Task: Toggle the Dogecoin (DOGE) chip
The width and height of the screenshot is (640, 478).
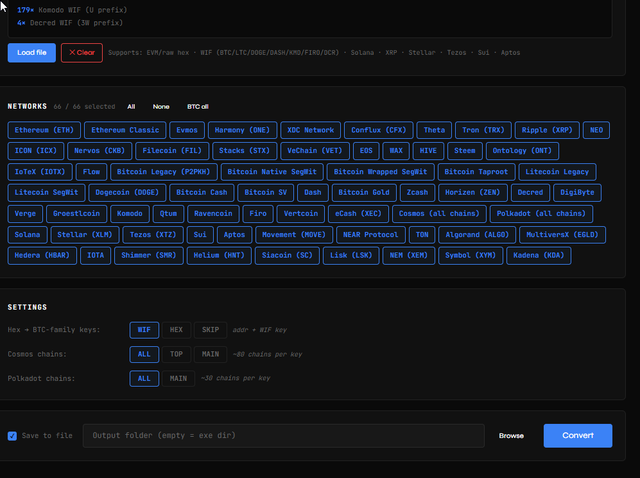Action: (x=127, y=192)
